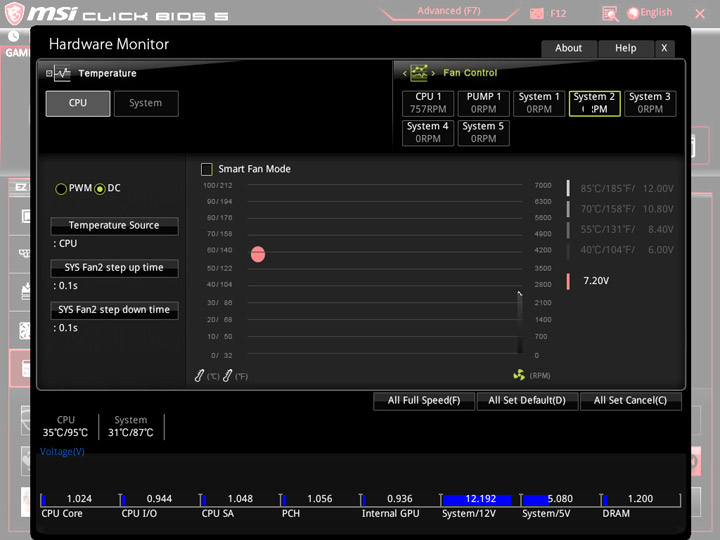
Task: Select the PWM radio button
Action: click(x=61, y=189)
